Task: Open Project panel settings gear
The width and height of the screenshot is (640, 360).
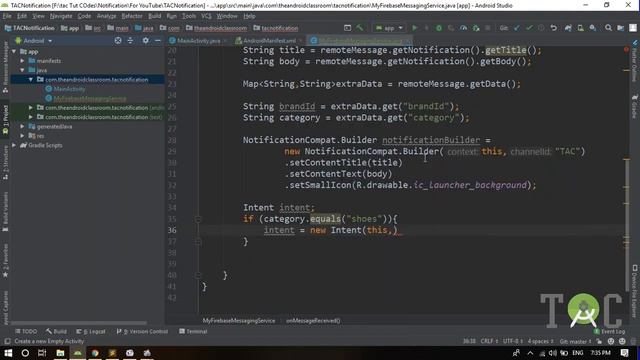Action: (x=145, y=40)
